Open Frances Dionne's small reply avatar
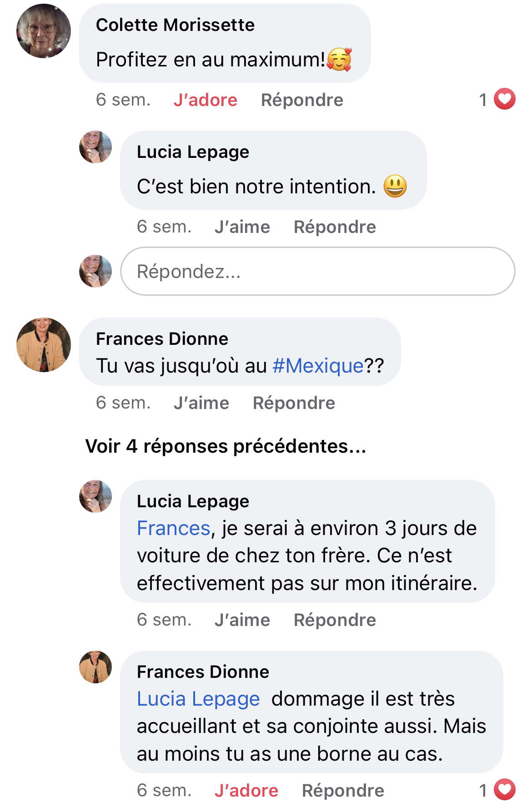This screenshot has width=532, height=808. tap(95, 667)
